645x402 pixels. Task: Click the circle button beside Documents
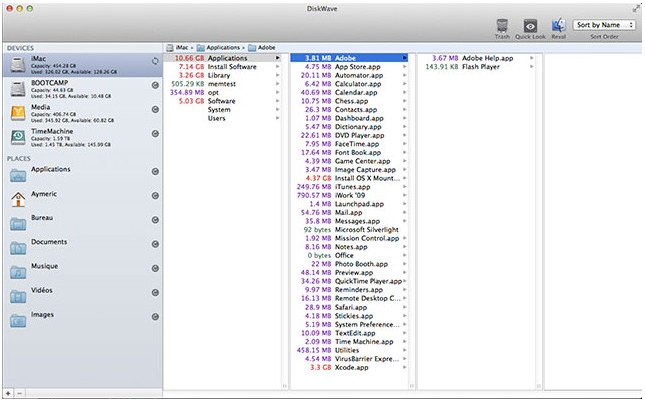tap(155, 244)
